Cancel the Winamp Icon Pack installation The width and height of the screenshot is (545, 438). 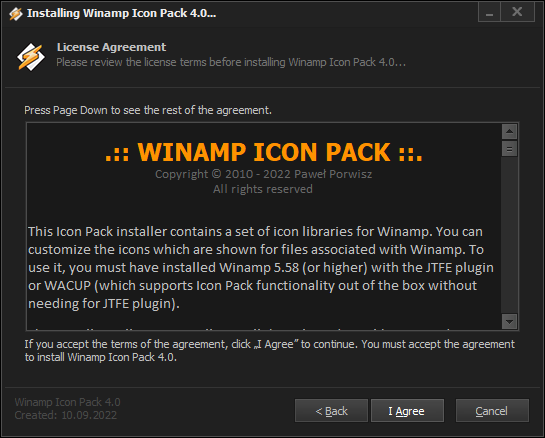coord(492,411)
